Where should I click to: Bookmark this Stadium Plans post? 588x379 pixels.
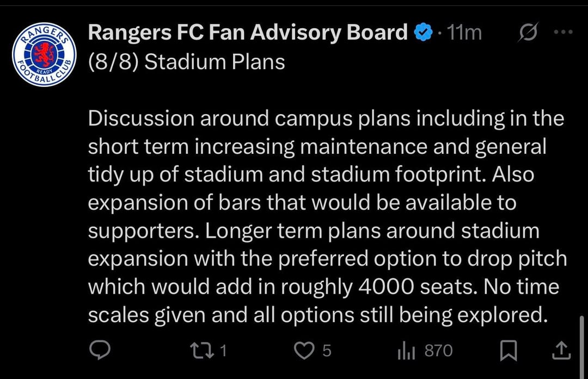pos(508,351)
